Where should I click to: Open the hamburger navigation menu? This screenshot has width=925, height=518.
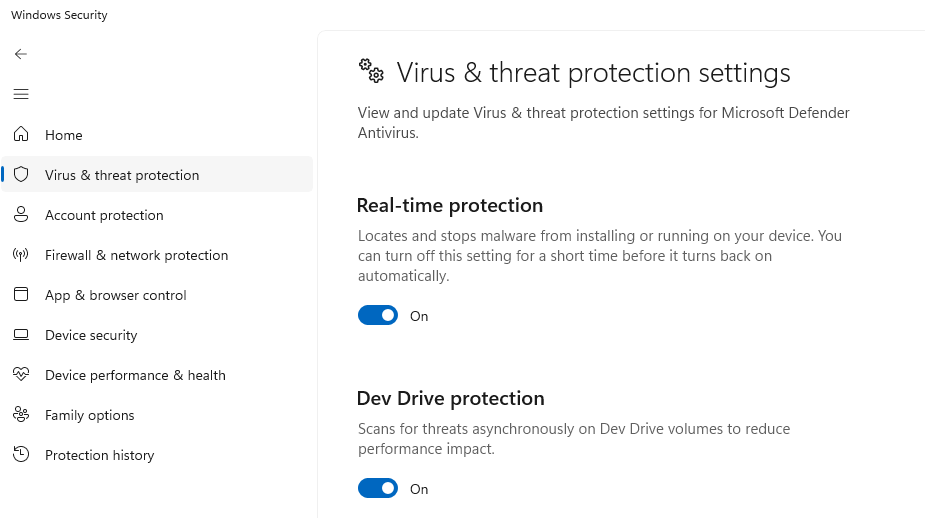21,94
